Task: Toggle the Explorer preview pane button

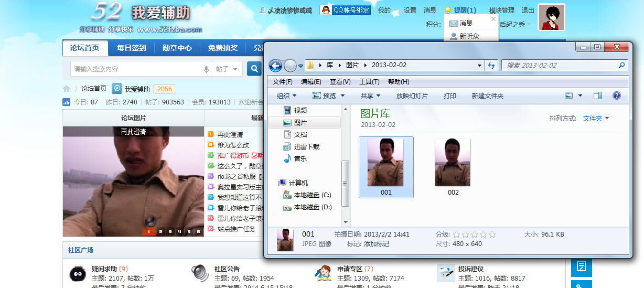Action: click(x=597, y=95)
